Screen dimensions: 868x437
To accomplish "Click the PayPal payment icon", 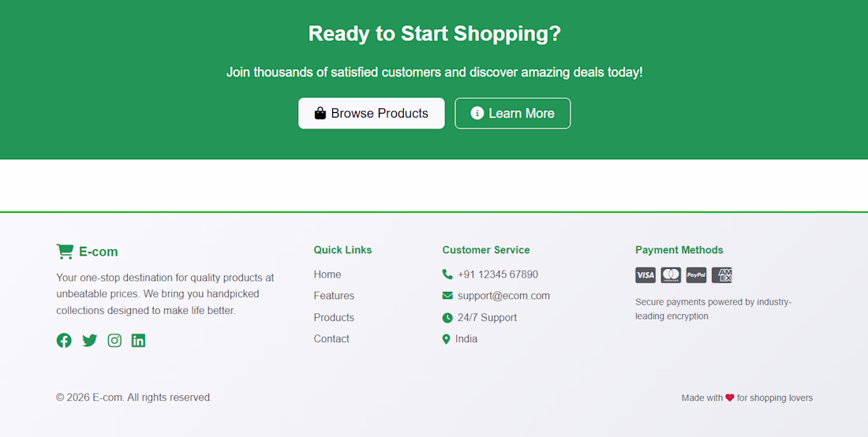I will point(697,275).
